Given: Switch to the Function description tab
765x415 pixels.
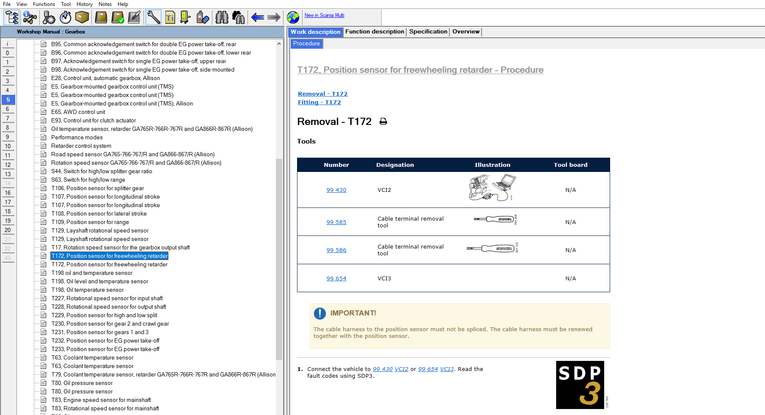Looking at the screenshot, I should click(374, 32).
